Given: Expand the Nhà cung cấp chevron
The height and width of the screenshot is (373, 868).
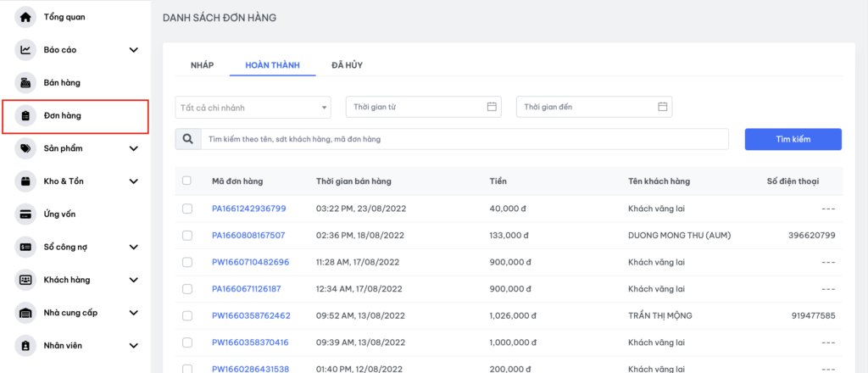Looking at the screenshot, I should tap(133, 313).
